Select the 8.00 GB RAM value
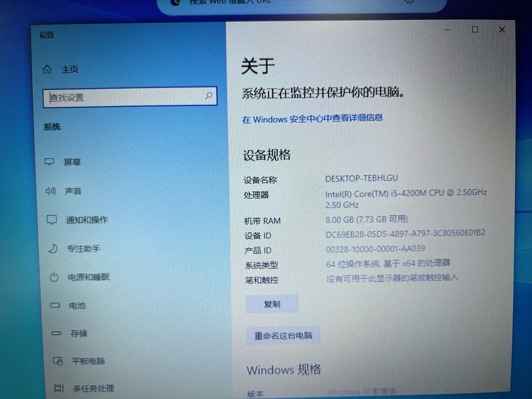 pos(366,220)
